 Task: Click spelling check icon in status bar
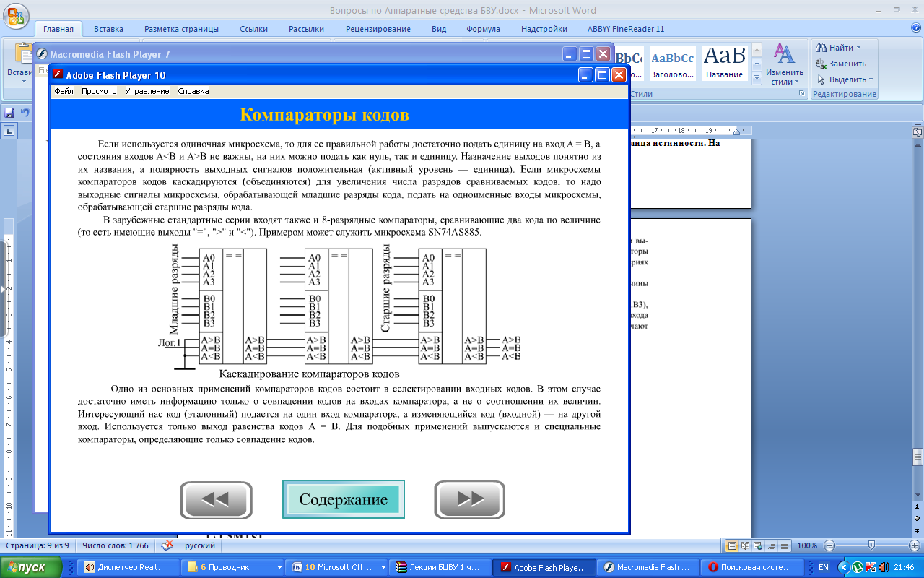[167, 545]
